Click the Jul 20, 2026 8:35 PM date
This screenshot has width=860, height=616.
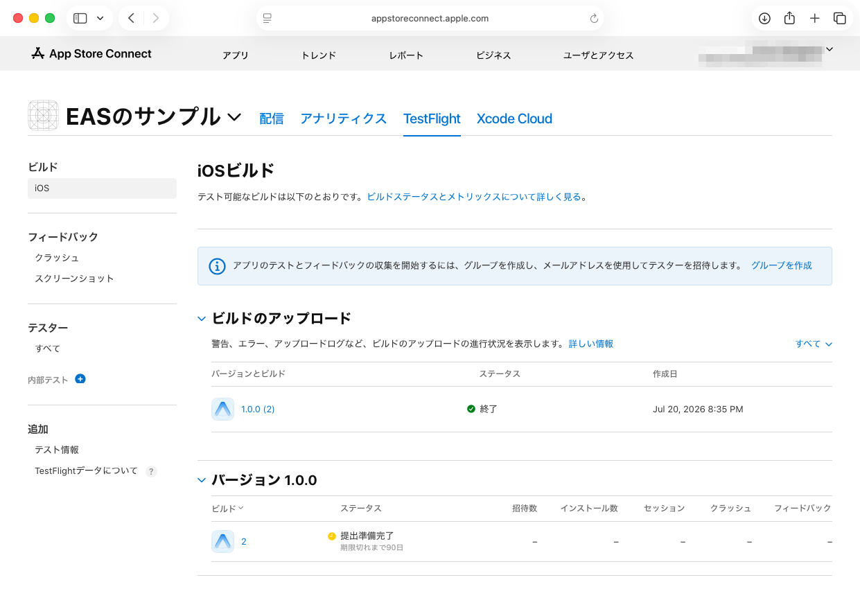coord(698,410)
